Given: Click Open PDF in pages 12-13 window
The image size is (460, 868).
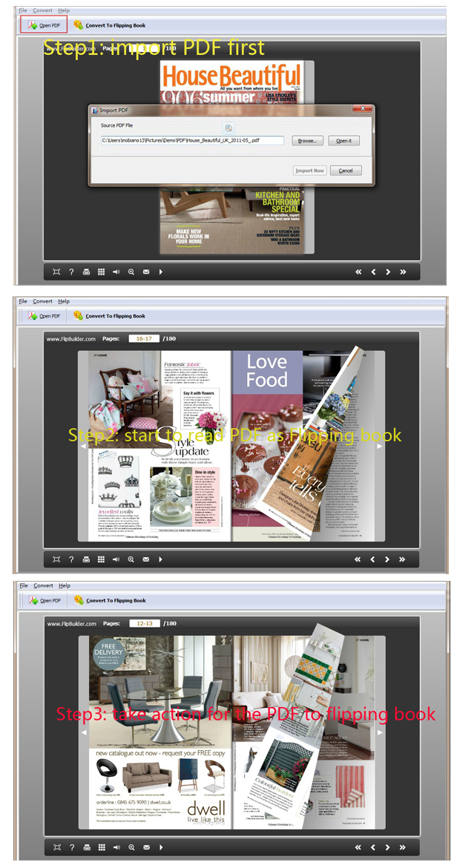Looking at the screenshot, I should coord(45,601).
